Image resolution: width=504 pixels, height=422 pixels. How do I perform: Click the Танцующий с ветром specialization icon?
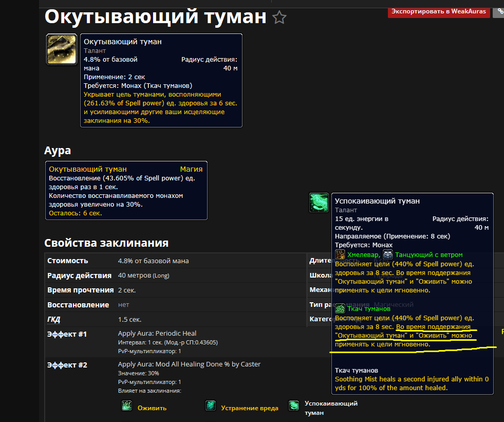388,255
